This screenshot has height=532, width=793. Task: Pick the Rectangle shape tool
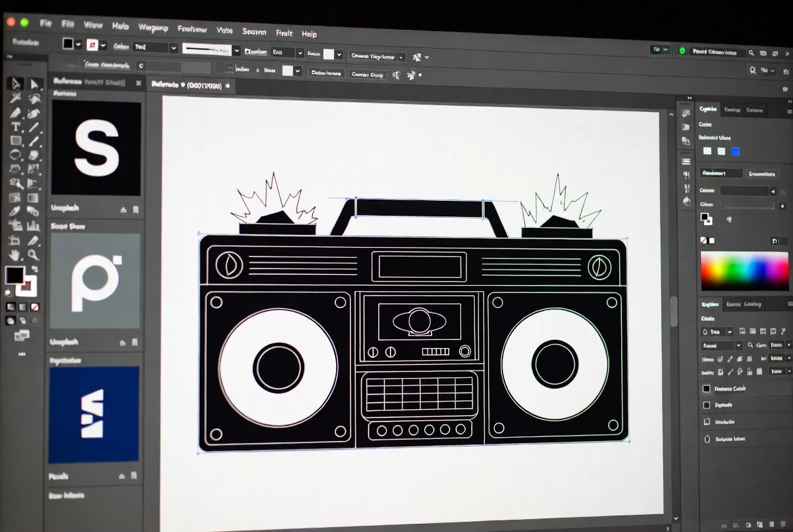(15, 140)
